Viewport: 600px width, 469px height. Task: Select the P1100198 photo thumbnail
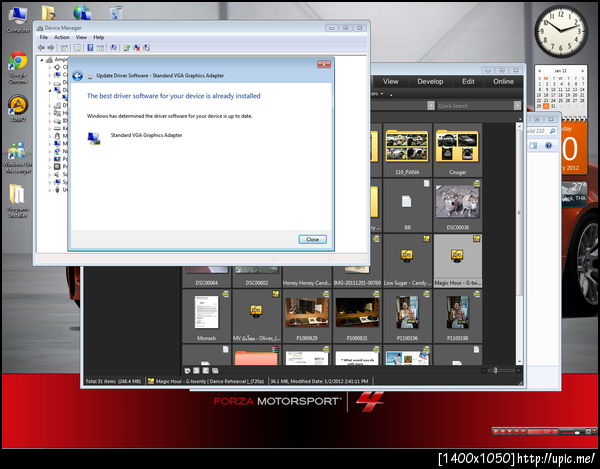point(457,316)
